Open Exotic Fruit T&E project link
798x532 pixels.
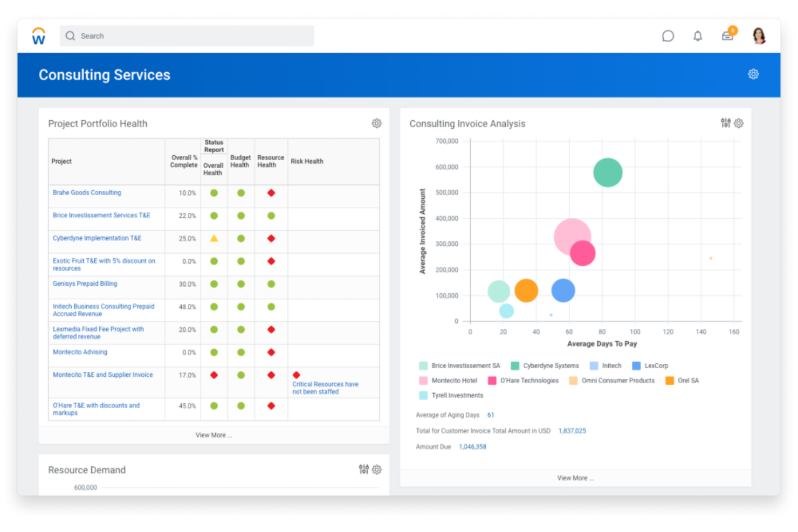[104, 264]
